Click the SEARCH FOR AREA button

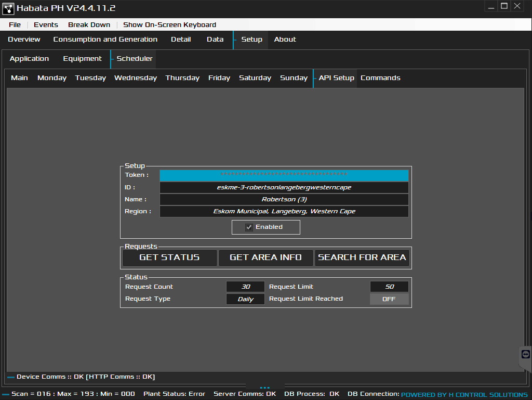coord(362,257)
